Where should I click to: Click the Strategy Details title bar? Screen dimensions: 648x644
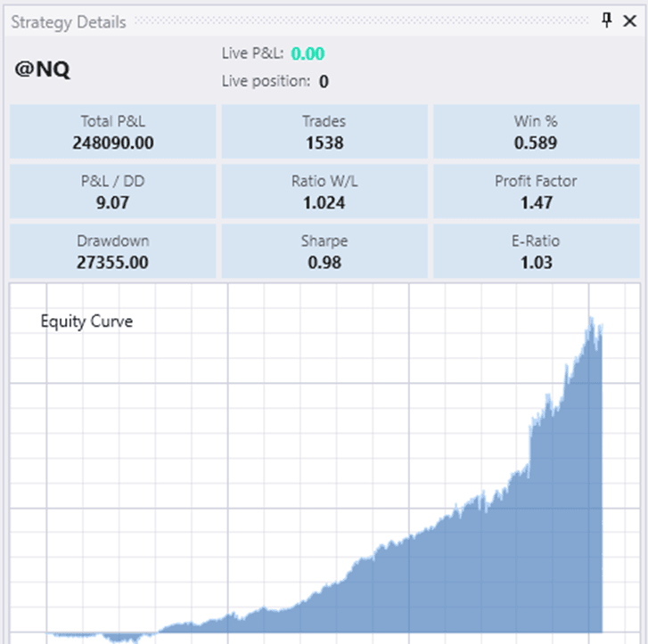[267, 21]
